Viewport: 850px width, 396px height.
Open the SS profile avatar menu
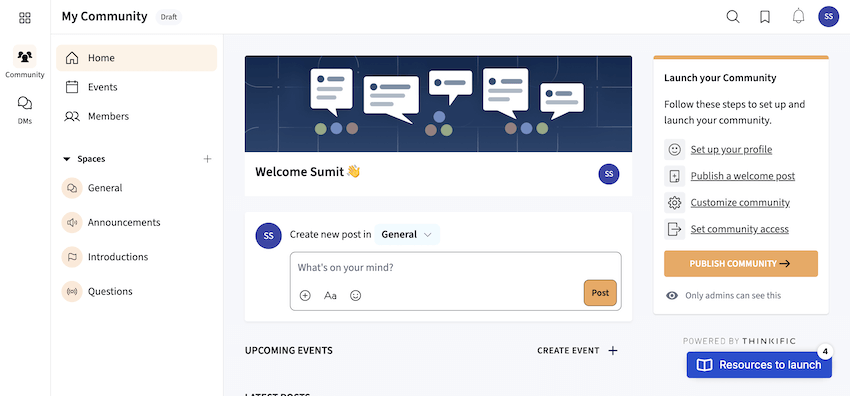click(828, 17)
